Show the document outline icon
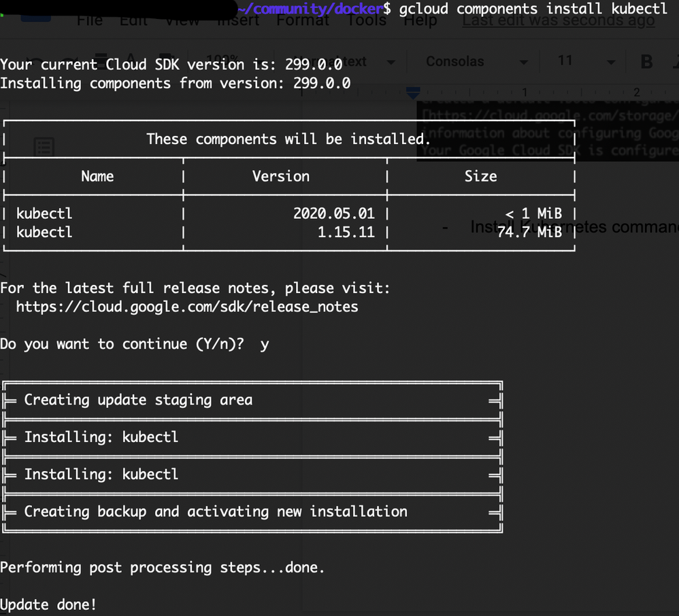Image resolution: width=679 pixels, height=616 pixels. pyautogui.click(x=44, y=146)
